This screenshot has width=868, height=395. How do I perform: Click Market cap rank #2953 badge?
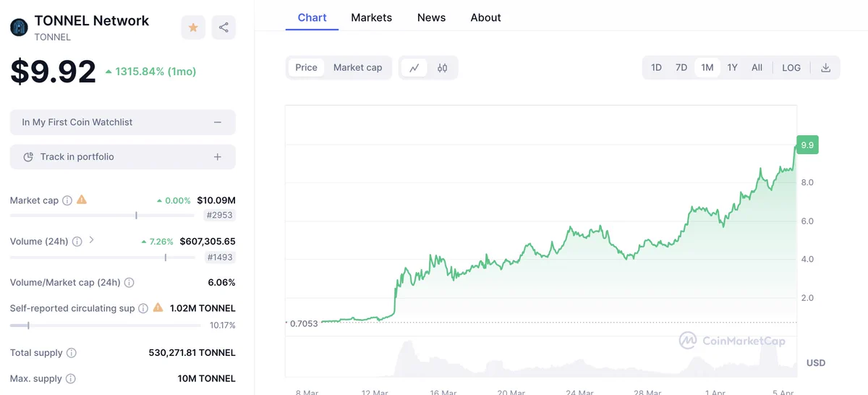[x=220, y=215]
